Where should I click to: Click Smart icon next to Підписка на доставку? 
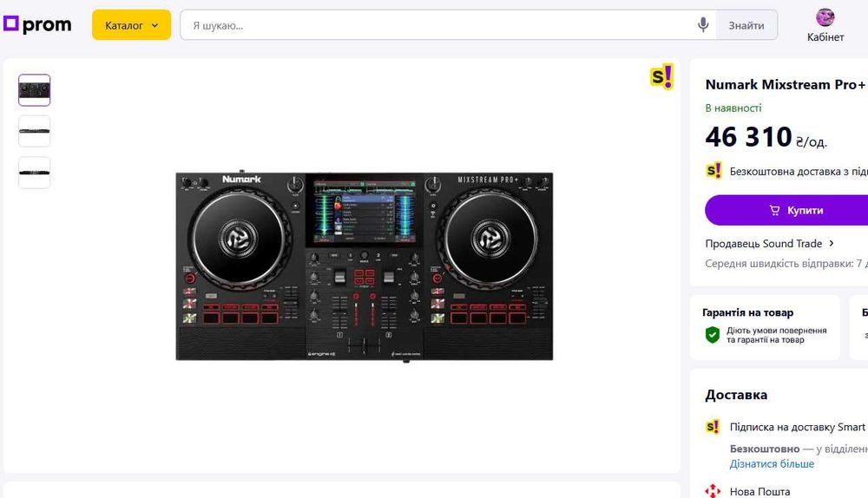click(713, 427)
